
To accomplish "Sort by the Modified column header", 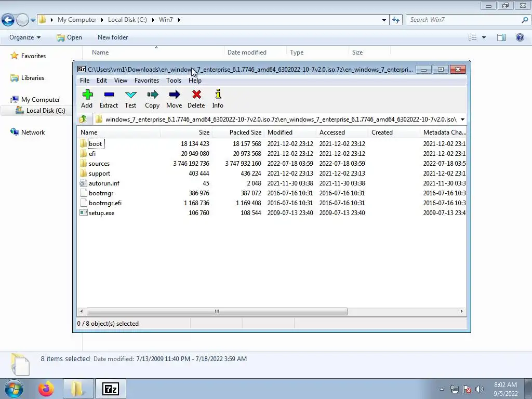I will pyautogui.click(x=290, y=132).
